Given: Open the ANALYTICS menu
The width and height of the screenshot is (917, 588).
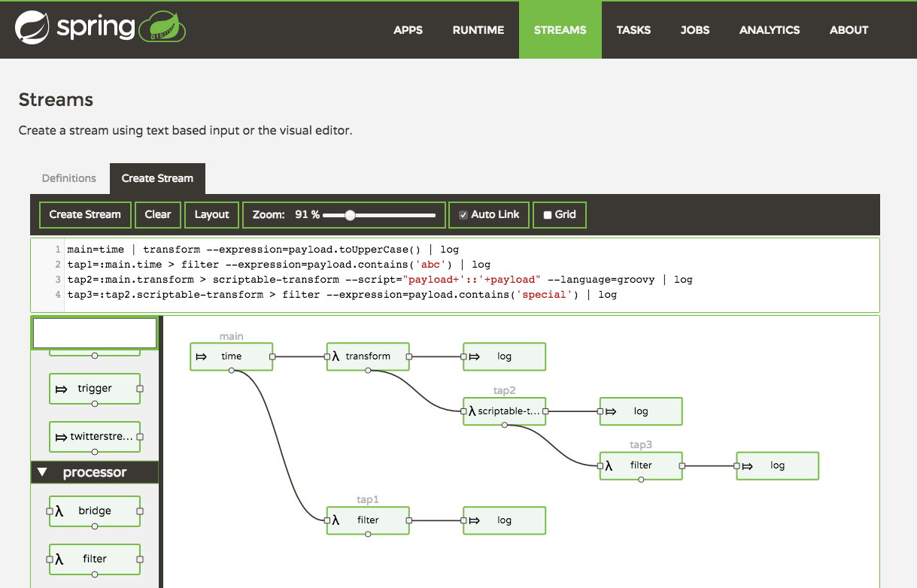Looking at the screenshot, I should coord(770,30).
